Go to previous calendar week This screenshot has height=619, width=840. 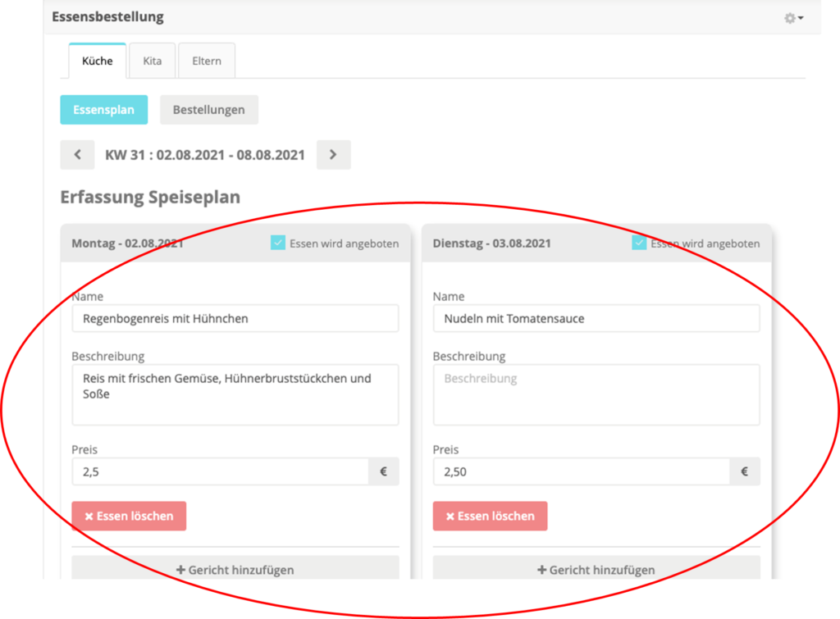[x=77, y=155]
